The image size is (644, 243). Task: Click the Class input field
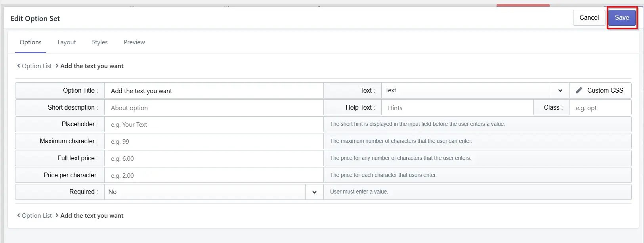600,108
